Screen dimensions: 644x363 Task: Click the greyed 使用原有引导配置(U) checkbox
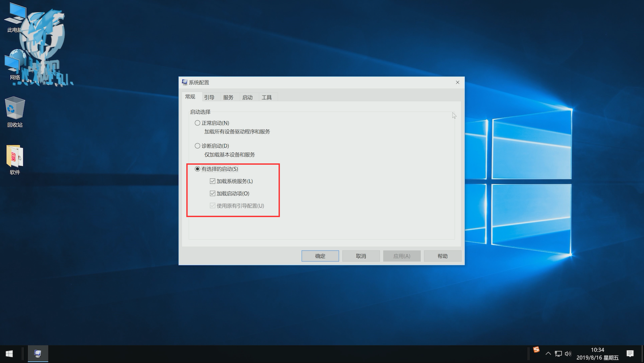213,206
